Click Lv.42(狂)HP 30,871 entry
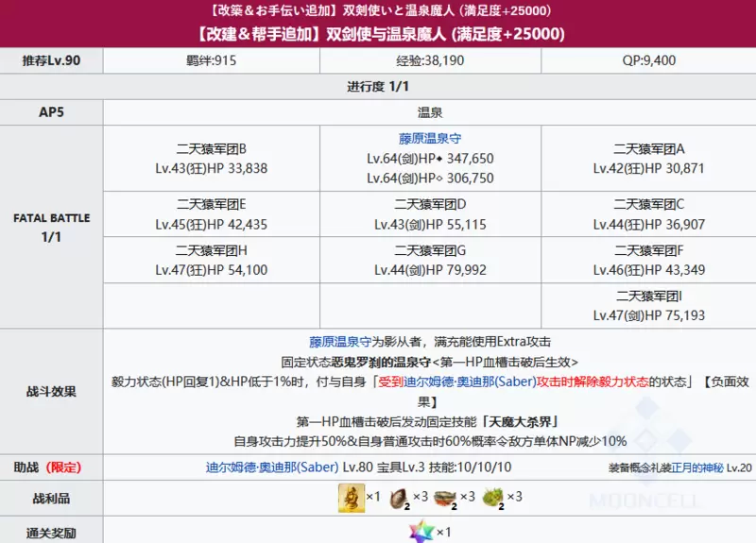The image size is (756, 543). [x=648, y=168]
